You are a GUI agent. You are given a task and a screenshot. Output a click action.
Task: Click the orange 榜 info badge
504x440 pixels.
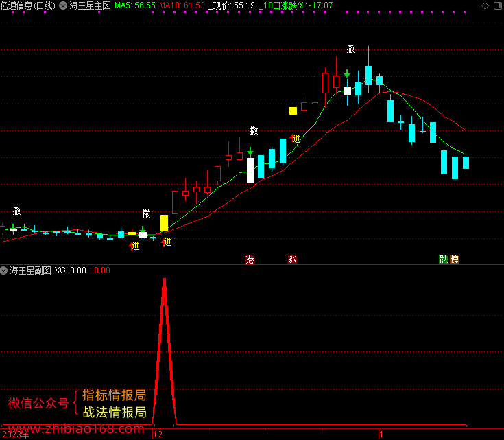(454, 259)
